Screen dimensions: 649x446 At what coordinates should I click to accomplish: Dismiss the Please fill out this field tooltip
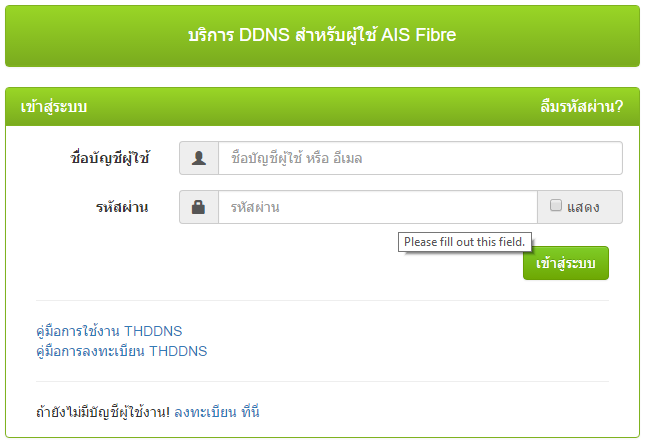[464, 242]
